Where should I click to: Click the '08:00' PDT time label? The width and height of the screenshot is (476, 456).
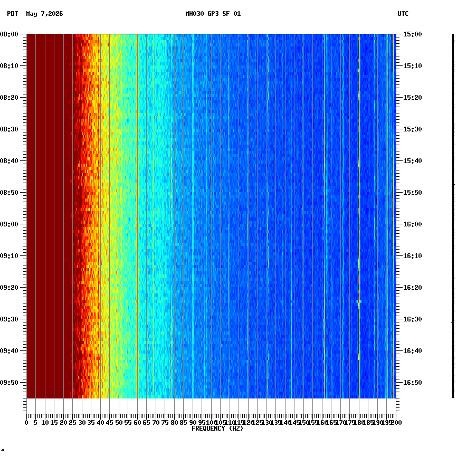(9, 34)
